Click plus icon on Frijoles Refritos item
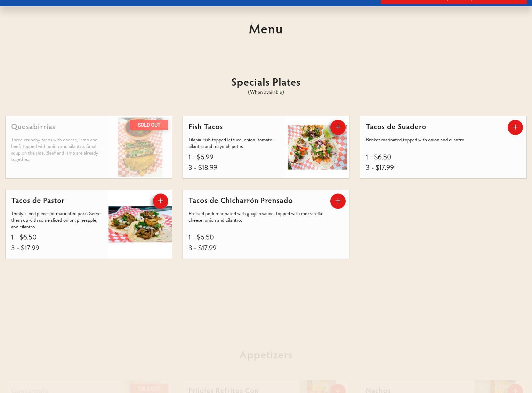This screenshot has width=532, height=393. (338, 389)
